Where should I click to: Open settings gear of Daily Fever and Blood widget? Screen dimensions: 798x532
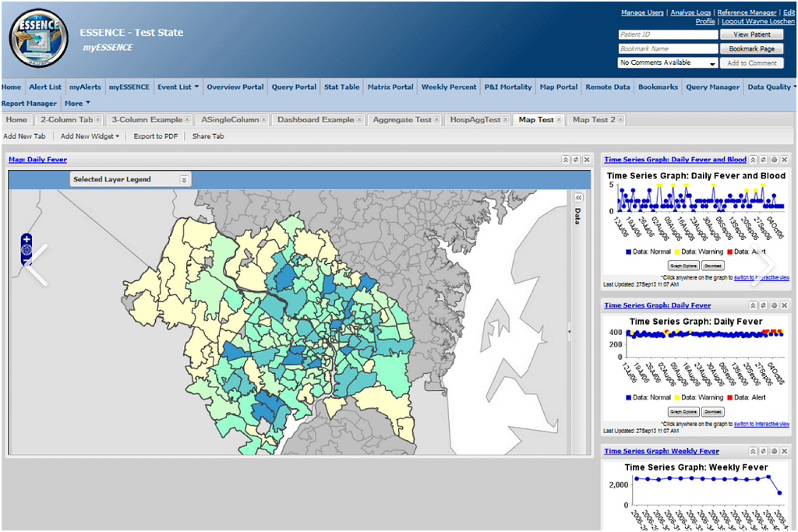[x=774, y=160]
